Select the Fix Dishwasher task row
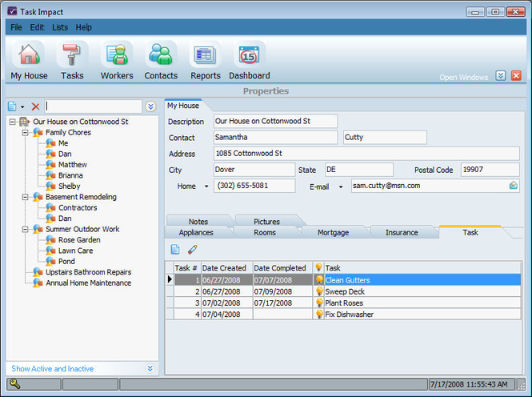Viewport: 532px width, 397px height. click(344, 315)
